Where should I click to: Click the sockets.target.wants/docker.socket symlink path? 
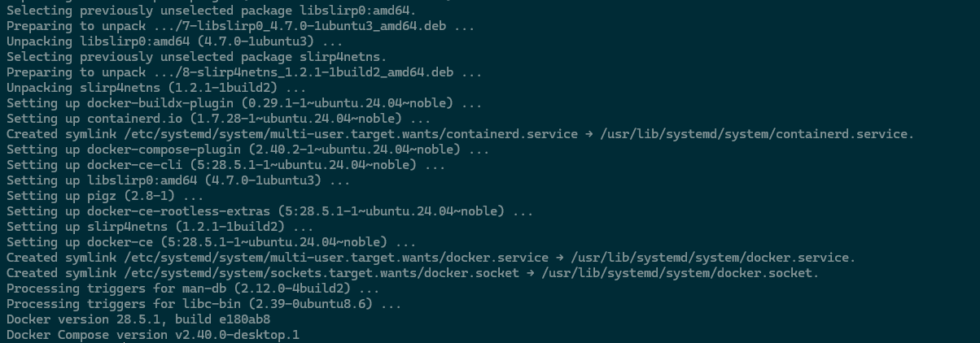pyautogui.click(x=319, y=273)
